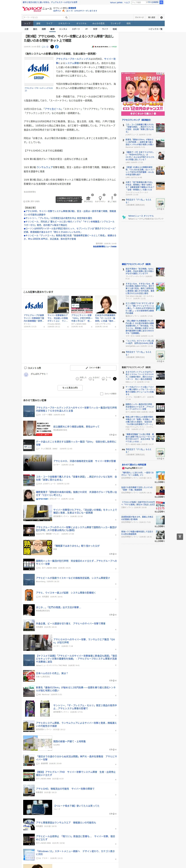Click the blue search button at page top
Viewport: 186px width, 868px height.
[161, 2]
